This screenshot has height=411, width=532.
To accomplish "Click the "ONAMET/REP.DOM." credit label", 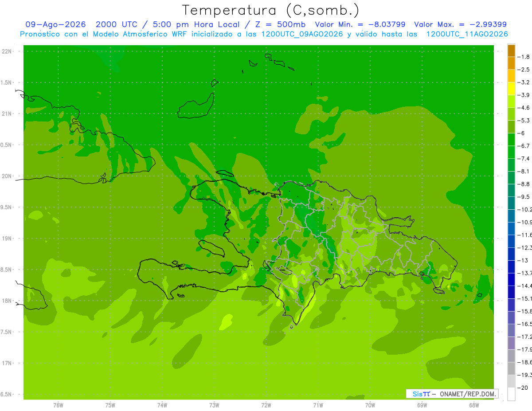I will 468,394.
